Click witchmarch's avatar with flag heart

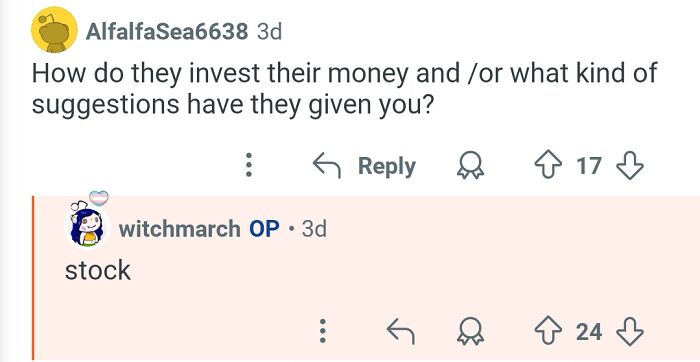tap(87, 220)
